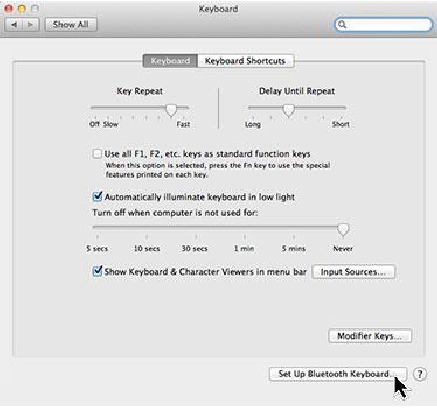Click the 'Slow' label under Key Repeat
Viewport: 437px width, 408px height.
pyautogui.click(x=111, y=124)
